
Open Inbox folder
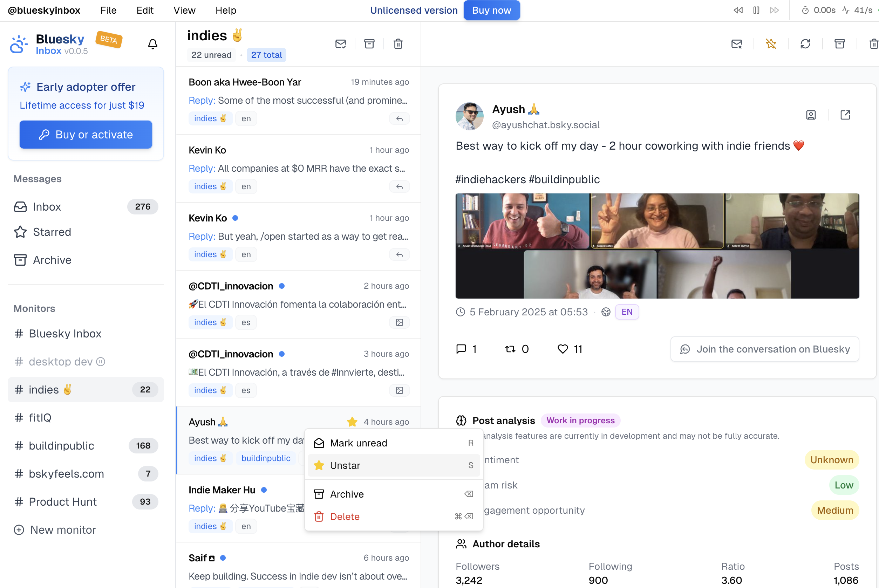pos(86,207)
